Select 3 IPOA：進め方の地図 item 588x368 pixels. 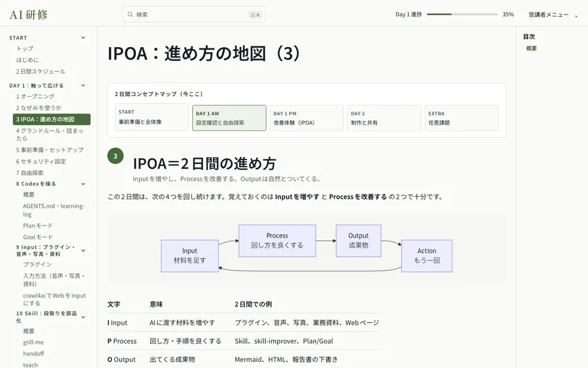click(52, 120)
